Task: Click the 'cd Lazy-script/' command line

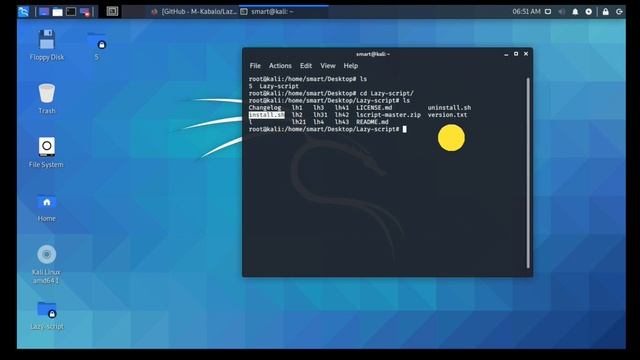Action: 331,93
